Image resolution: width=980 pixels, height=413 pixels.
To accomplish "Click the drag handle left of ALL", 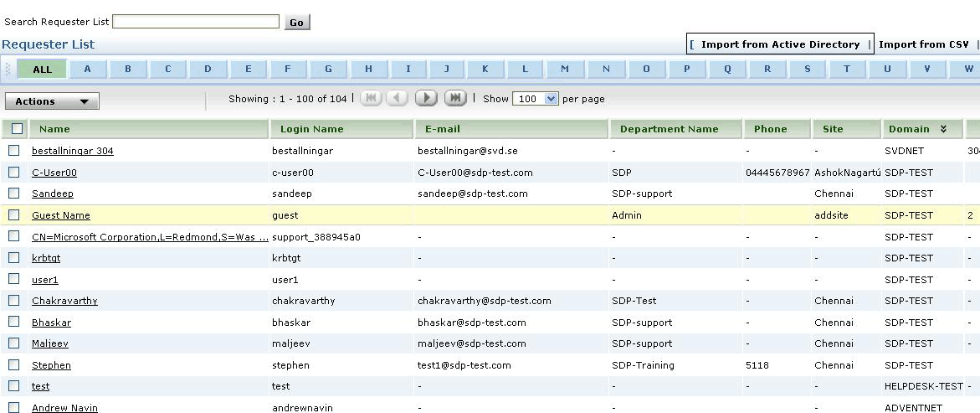I will pyautogui.click(x=8, y=70).
